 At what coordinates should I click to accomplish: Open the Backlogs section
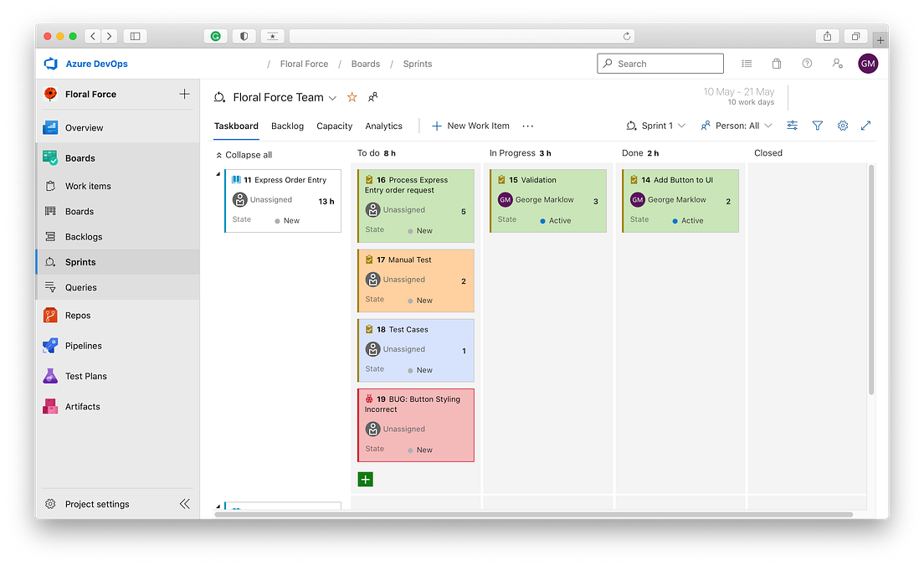point(84,236)
